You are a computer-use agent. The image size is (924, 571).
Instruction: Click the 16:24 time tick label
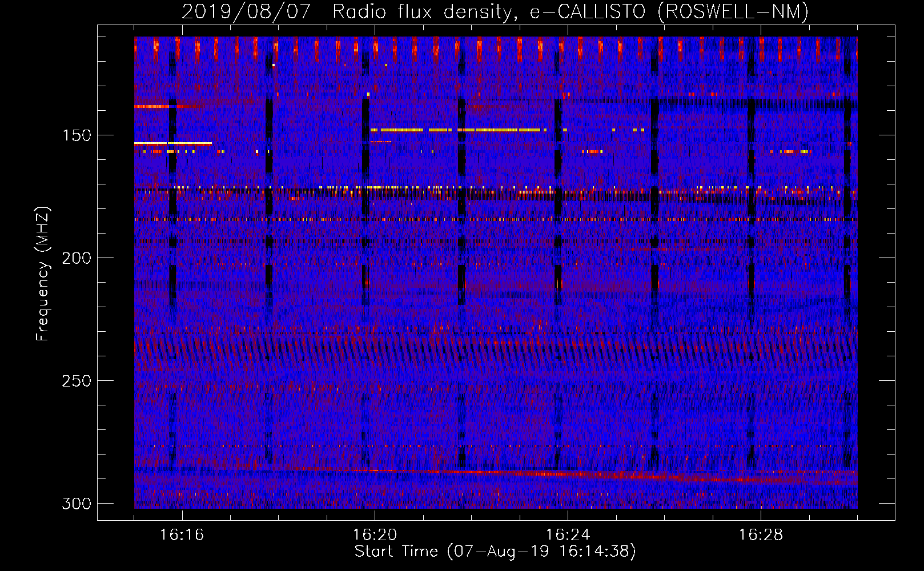click(x=568, y=535)
